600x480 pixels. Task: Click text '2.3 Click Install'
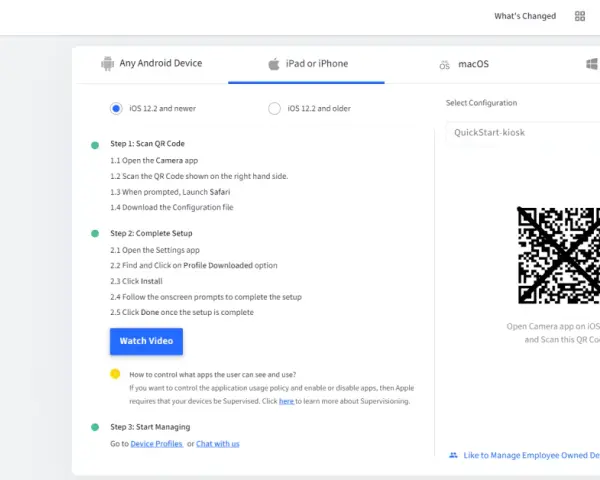136,281
